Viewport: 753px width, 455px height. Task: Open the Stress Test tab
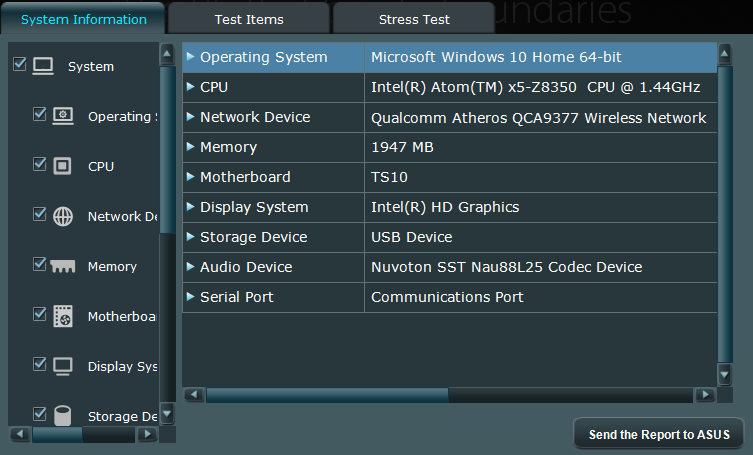(414, 19)
